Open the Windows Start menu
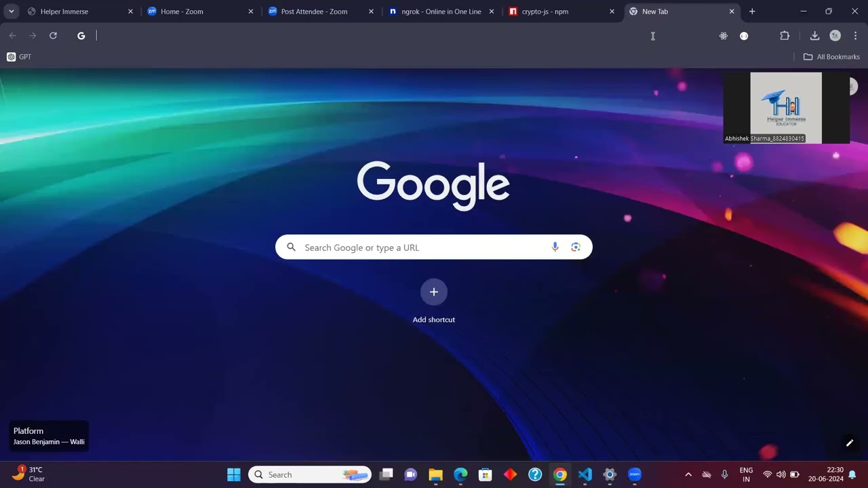 pyautogui.click(x=234, y=474)
